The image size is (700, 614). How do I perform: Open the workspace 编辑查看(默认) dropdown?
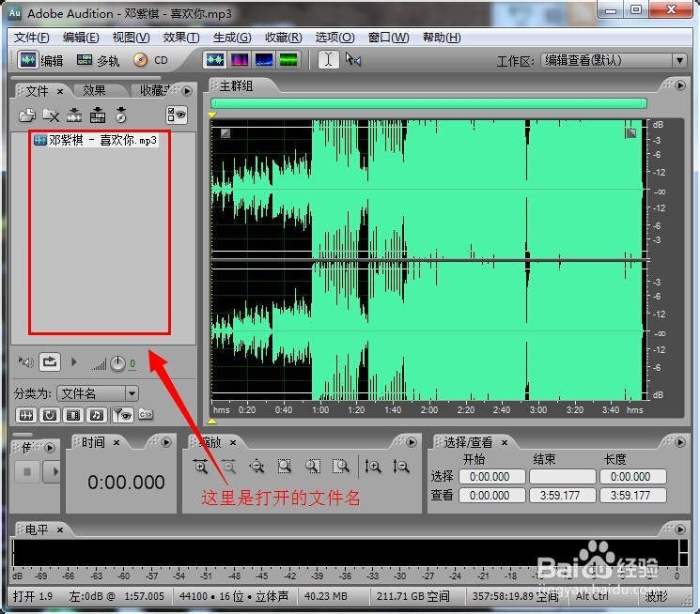coord(614,60)
